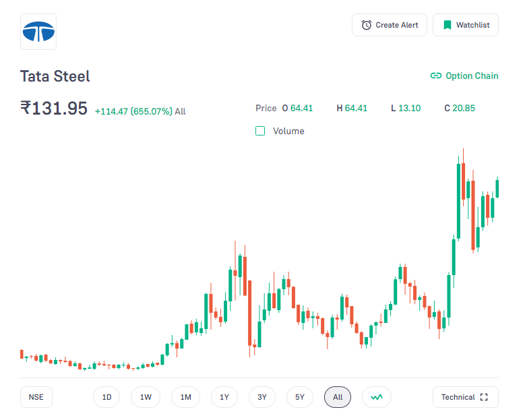Open the Option Chain link
The height and width of the screenshot is (420, 523).
pyautogui.click(x=464, y=76)
